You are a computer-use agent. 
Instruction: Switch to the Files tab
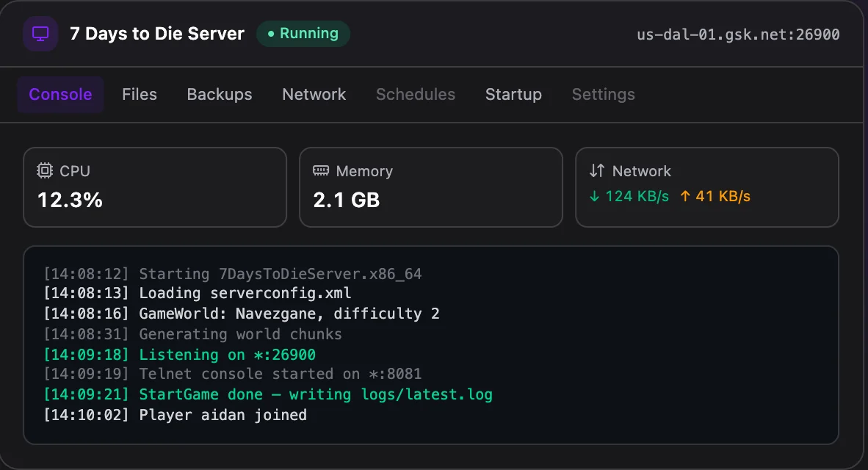tap(140, 95)
